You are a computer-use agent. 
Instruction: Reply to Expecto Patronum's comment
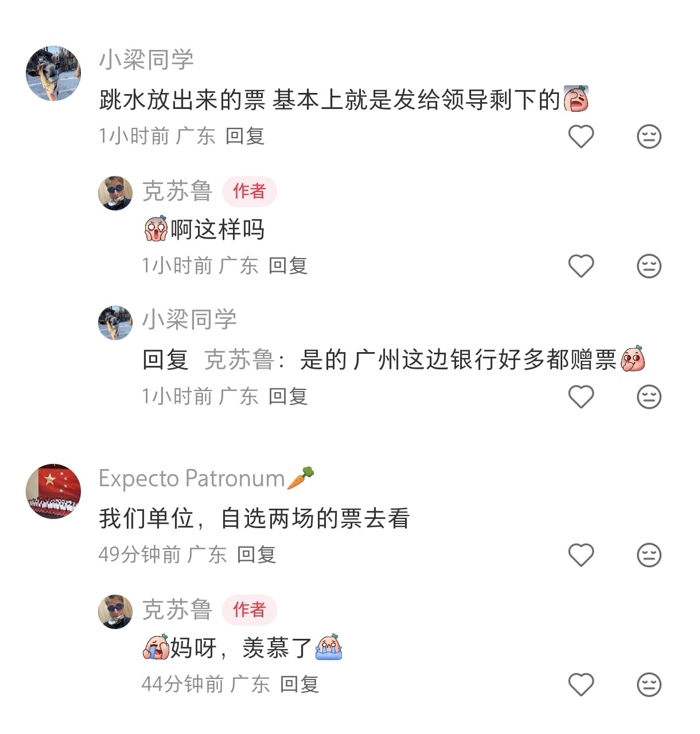256,555
